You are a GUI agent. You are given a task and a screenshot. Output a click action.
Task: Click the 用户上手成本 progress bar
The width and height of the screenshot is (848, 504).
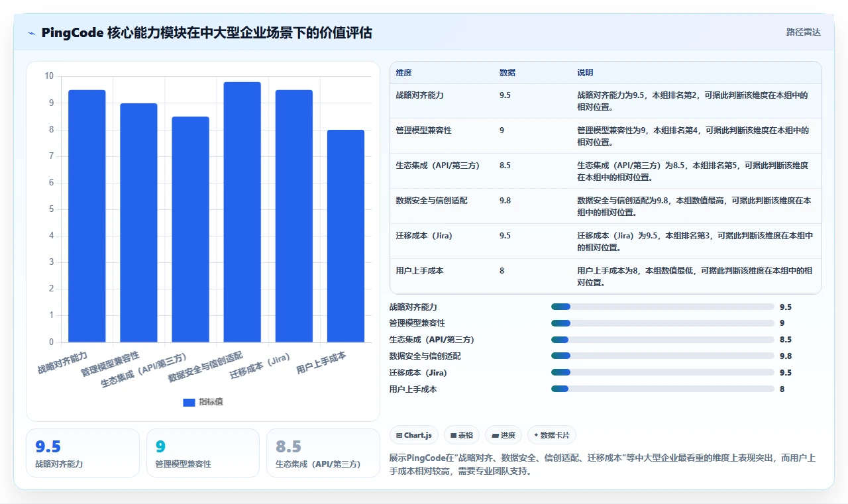(x=662, y=389)
